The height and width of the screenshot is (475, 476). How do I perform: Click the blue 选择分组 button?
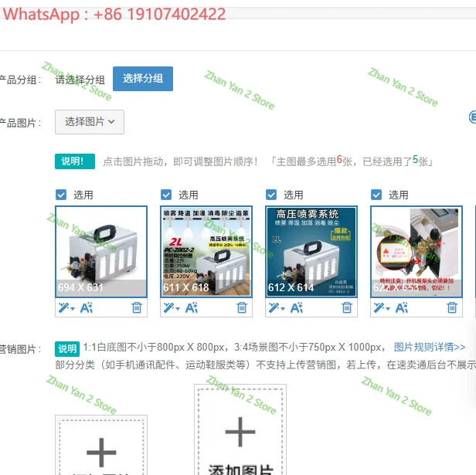[x=143, y=79]
